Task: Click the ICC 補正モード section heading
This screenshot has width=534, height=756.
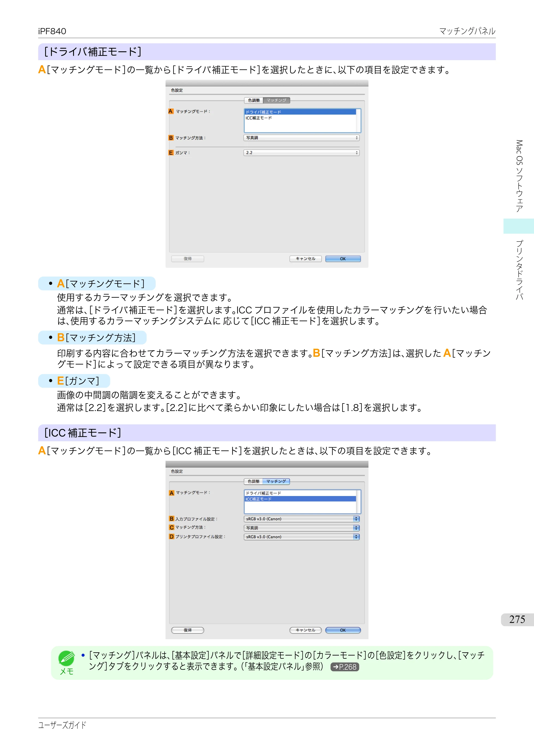Action: [83, 433]
